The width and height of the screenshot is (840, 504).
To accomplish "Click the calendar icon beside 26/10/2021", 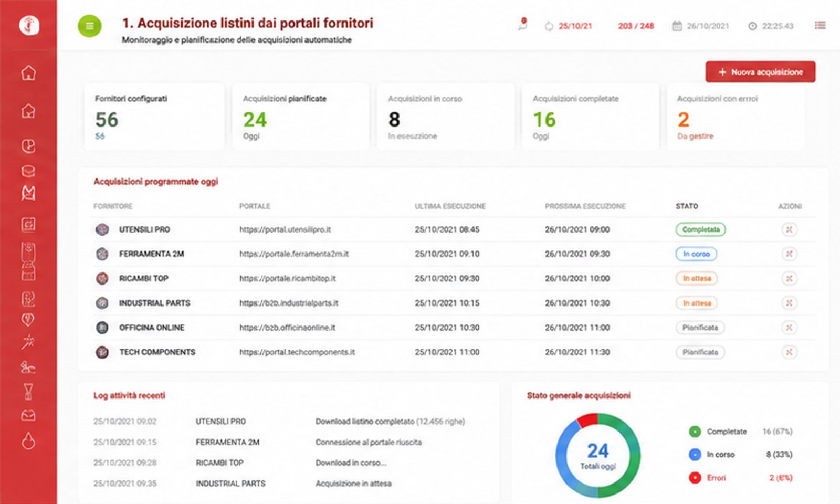I will [x=677, y=26].
